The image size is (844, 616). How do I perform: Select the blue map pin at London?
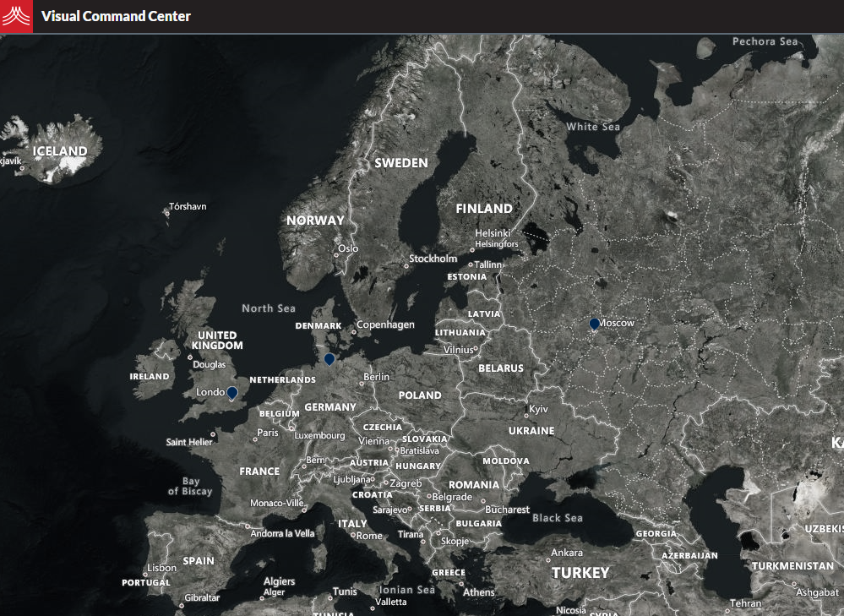coord(231,392)
